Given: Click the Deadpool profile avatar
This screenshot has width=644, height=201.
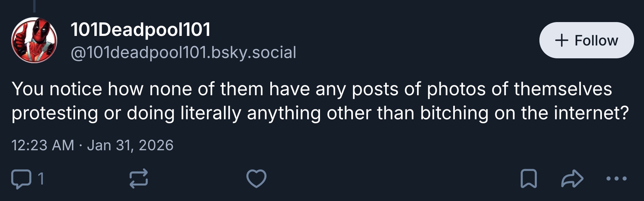Looking at the screenshot, I should (x=34, y=40).
